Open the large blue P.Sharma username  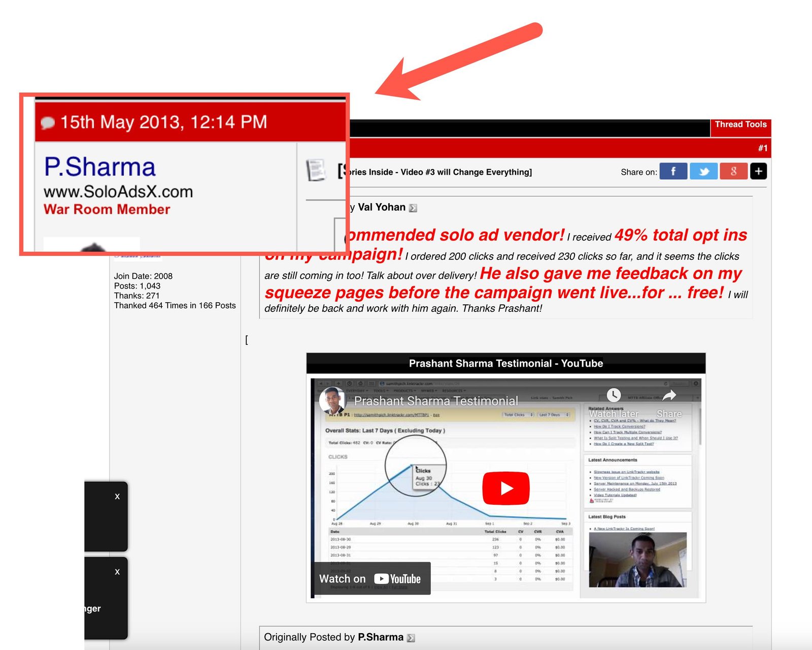[99, 167]
